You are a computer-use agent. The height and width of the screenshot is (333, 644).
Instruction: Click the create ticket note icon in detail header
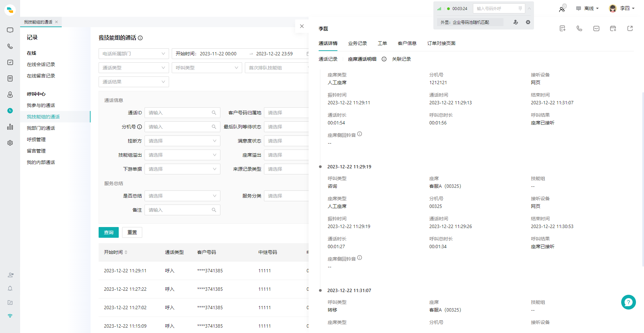click(562, 29)
